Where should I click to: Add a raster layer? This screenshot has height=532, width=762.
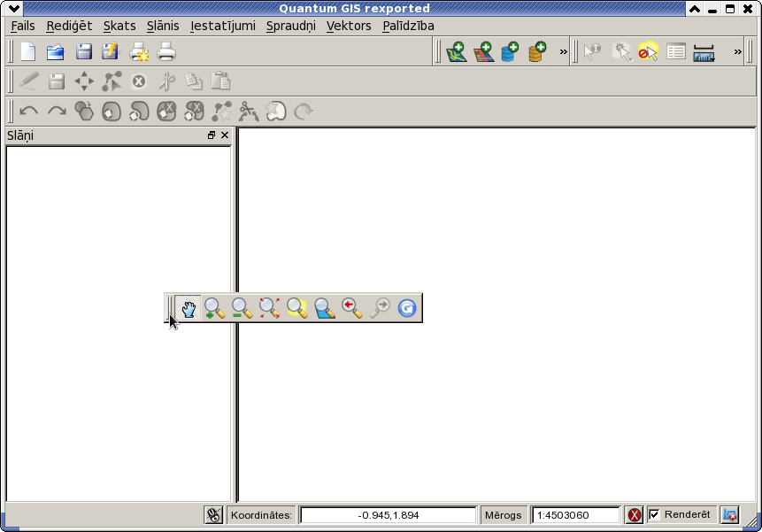pyautogui.click(x=483, y=52)
